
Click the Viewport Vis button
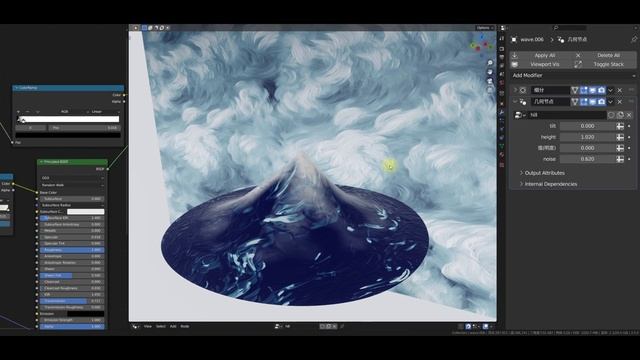(x=541, y=64)
